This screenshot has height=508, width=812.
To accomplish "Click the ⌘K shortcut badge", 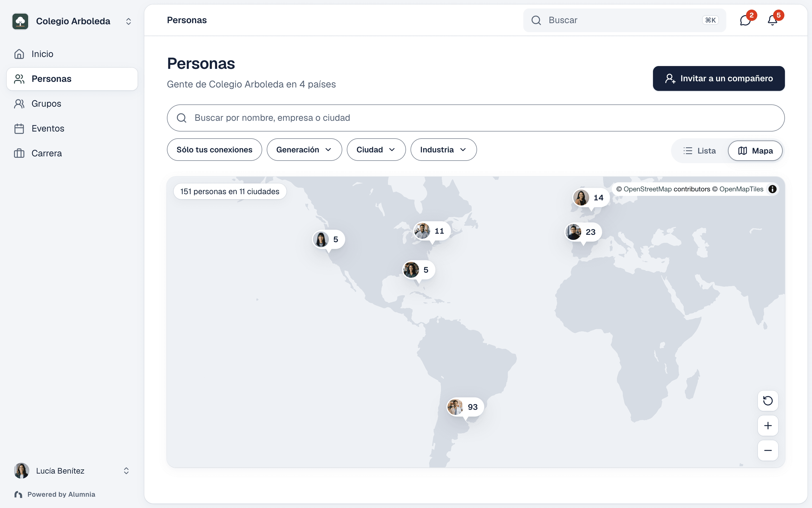I will coord(710,21).
